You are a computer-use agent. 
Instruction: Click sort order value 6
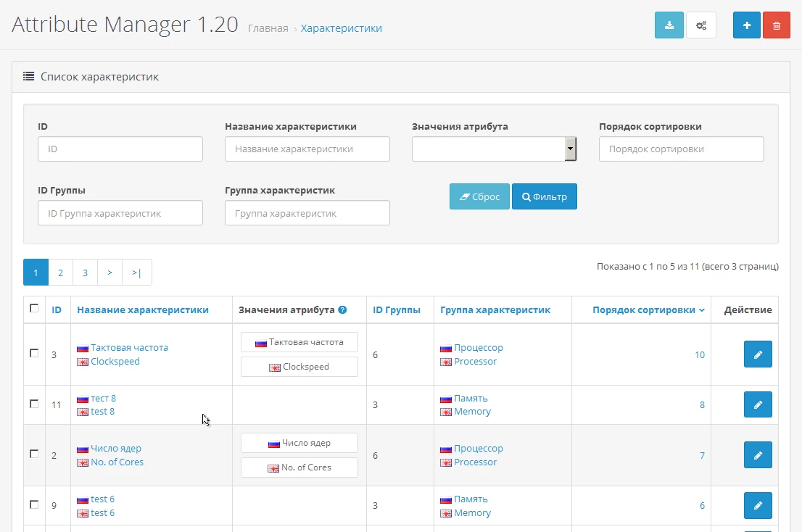coord(702,505)
